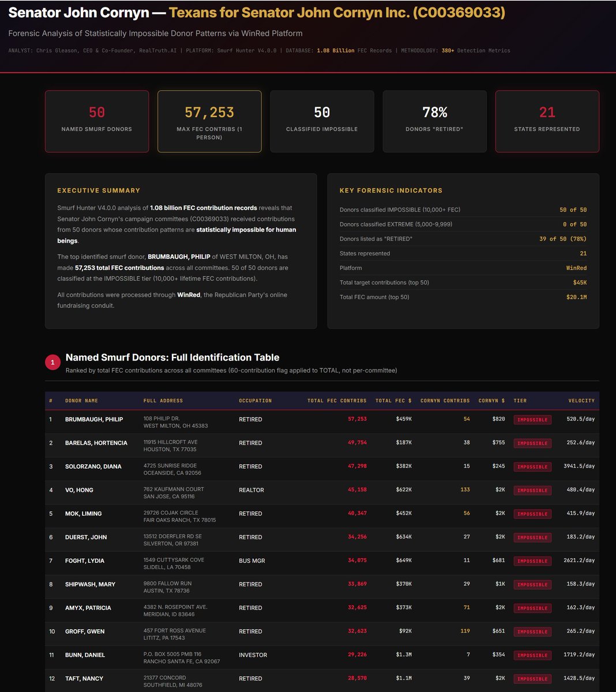Click the 57,253 total contribs table cell
Screen dimensions: 616x692
(357, 419)
